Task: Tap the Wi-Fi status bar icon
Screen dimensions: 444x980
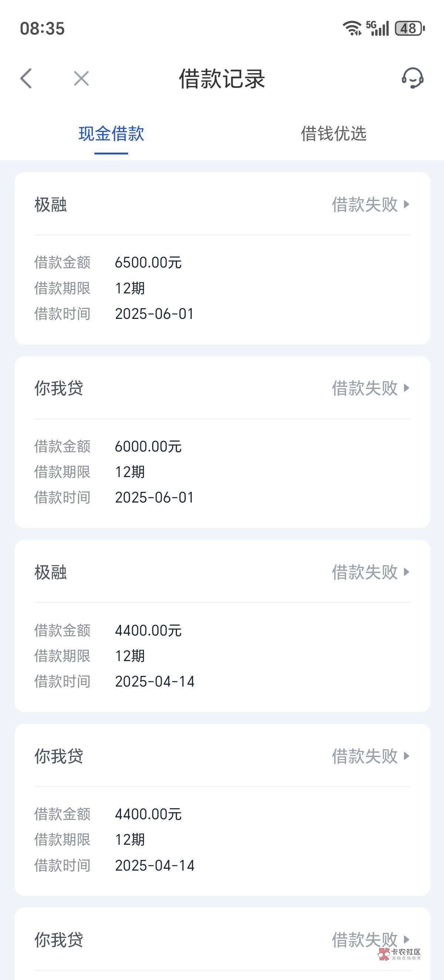Action: point(352,28)
